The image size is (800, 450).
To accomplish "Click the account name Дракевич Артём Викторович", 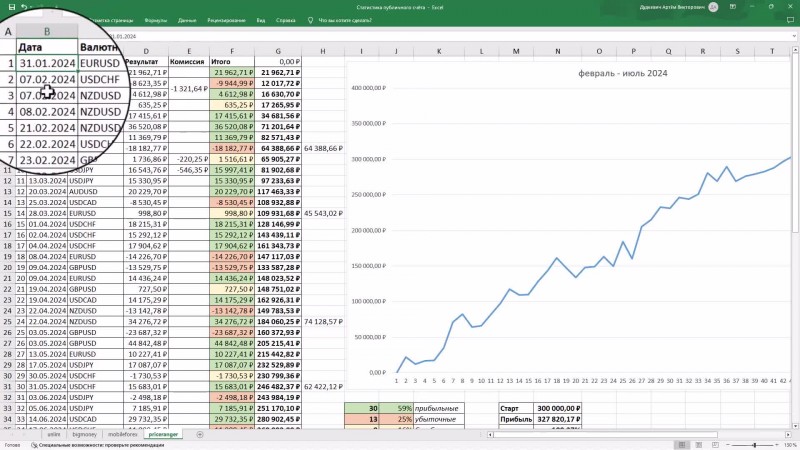I will pos(672,7).
